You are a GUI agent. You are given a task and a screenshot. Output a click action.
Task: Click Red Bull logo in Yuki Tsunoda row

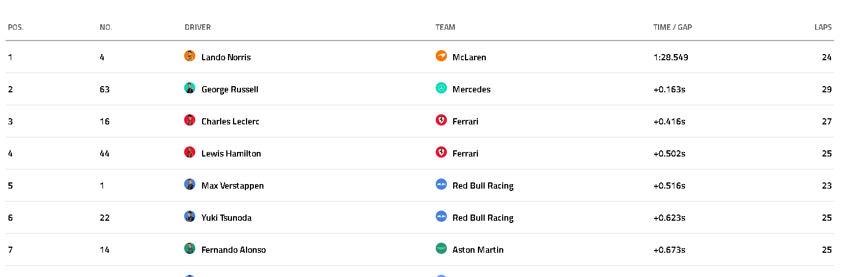[441, 216]
